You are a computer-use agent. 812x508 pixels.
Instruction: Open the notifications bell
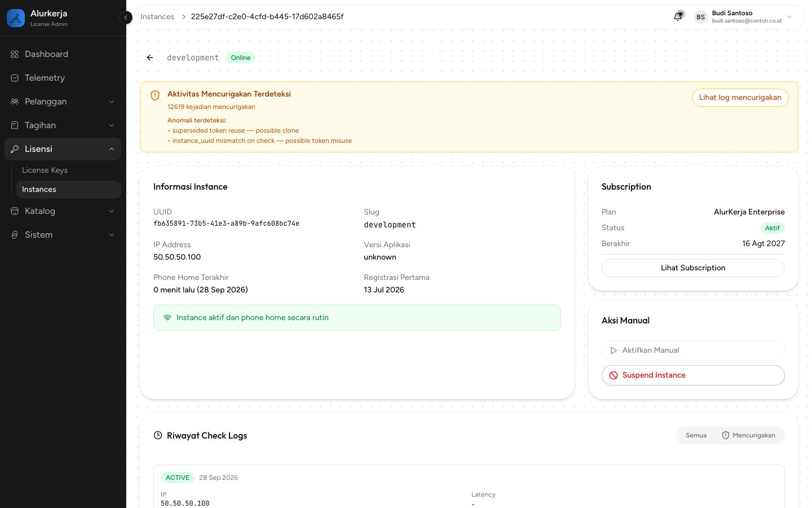click(678, 17)
